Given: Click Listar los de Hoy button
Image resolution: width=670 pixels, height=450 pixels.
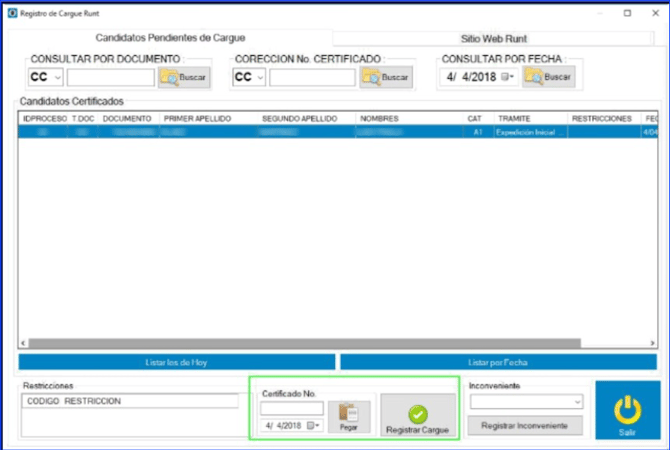Looking at the screenshot, I should [x=177, y=362].
